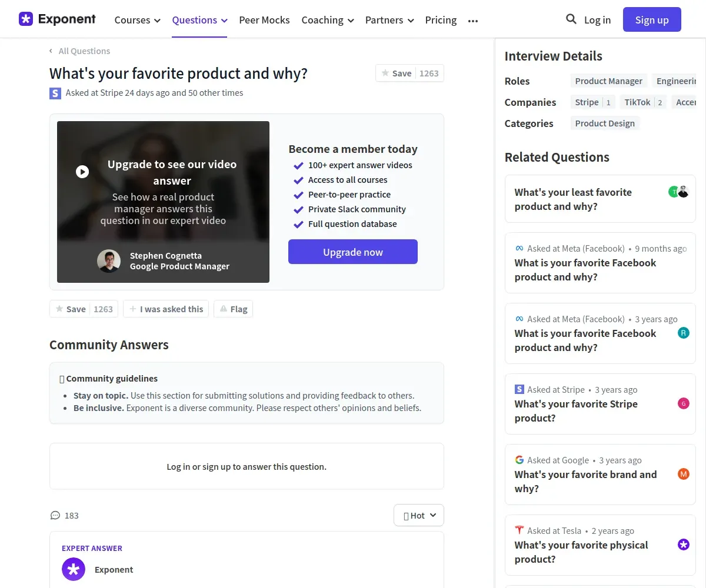Select the Engineering role tag

click(674, 81)
